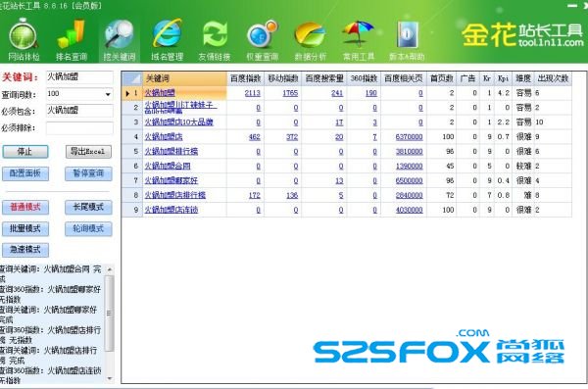Sort by 百度搜索量 column header
588x389 pixels.
point(324,78)
